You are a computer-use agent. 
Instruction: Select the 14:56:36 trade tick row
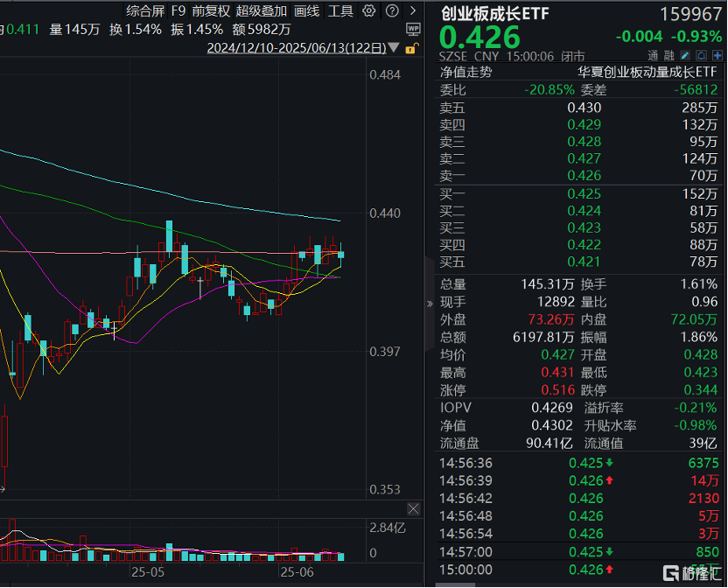(x=579, y=463)
